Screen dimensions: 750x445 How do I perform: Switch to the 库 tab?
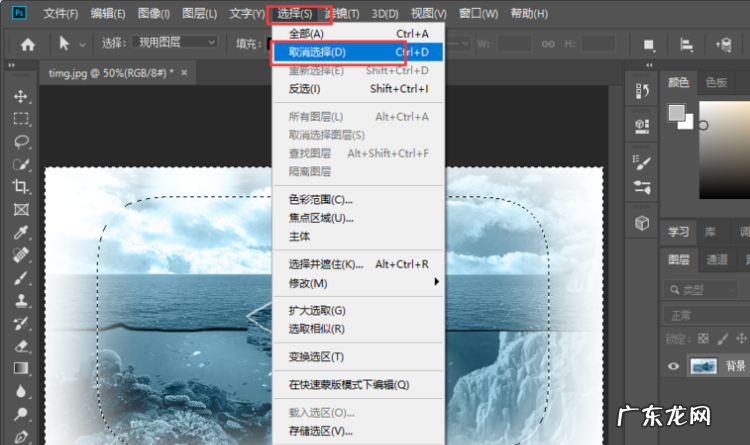(710, 232)
